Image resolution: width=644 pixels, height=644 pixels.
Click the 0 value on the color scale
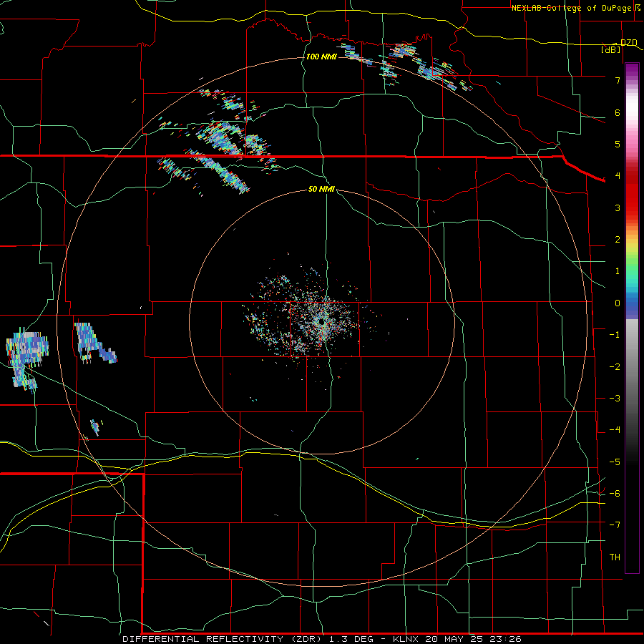[617, 303]
